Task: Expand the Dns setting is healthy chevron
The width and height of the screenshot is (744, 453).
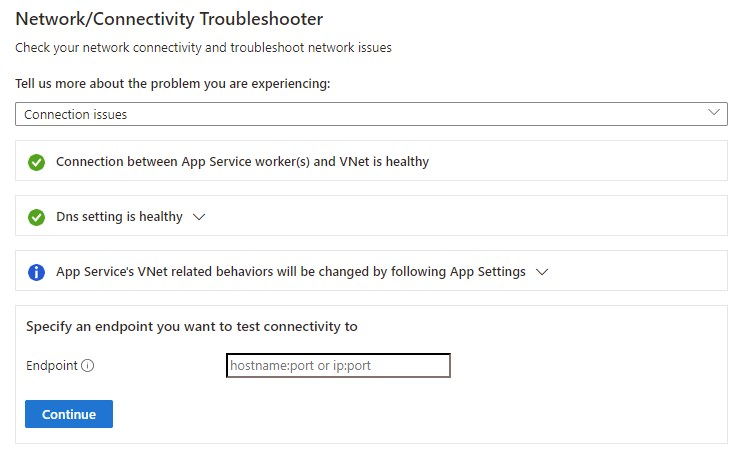Action: (x=198, y=217)
